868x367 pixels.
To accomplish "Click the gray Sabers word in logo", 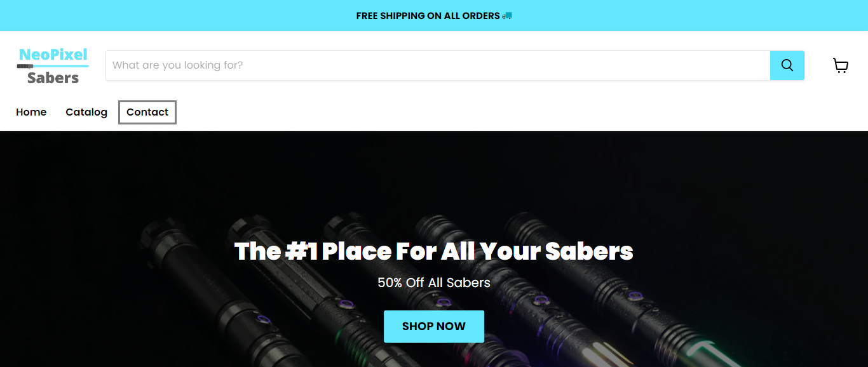I will pyautogui.click(x=53, y=78).
